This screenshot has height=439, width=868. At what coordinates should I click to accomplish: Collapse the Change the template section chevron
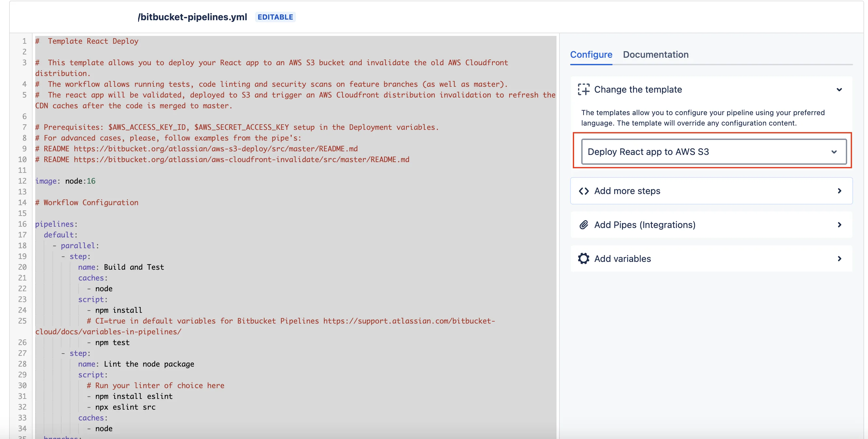[x=839, y=89]
